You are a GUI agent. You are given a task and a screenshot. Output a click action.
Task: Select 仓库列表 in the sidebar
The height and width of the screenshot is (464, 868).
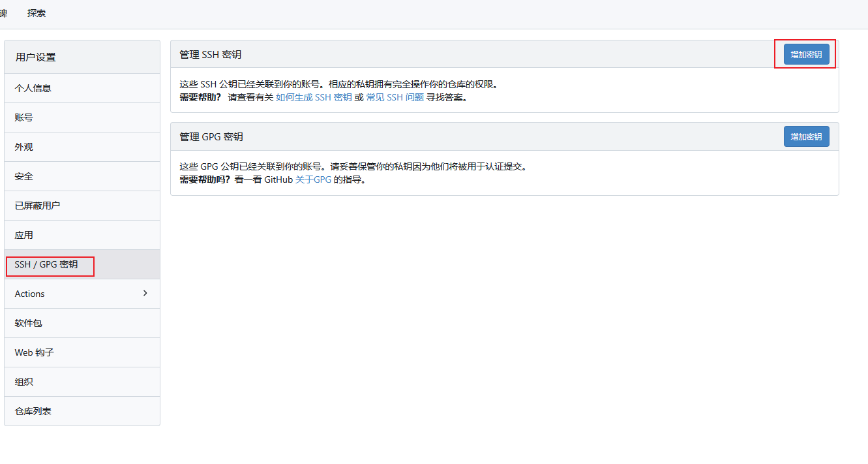click(x=33, y=411)
